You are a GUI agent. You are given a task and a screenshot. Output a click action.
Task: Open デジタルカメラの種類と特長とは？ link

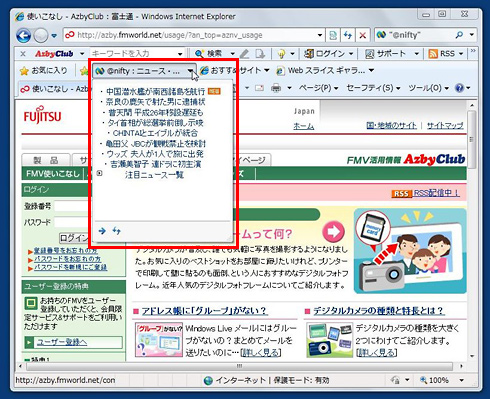click(x=378, y=311)
